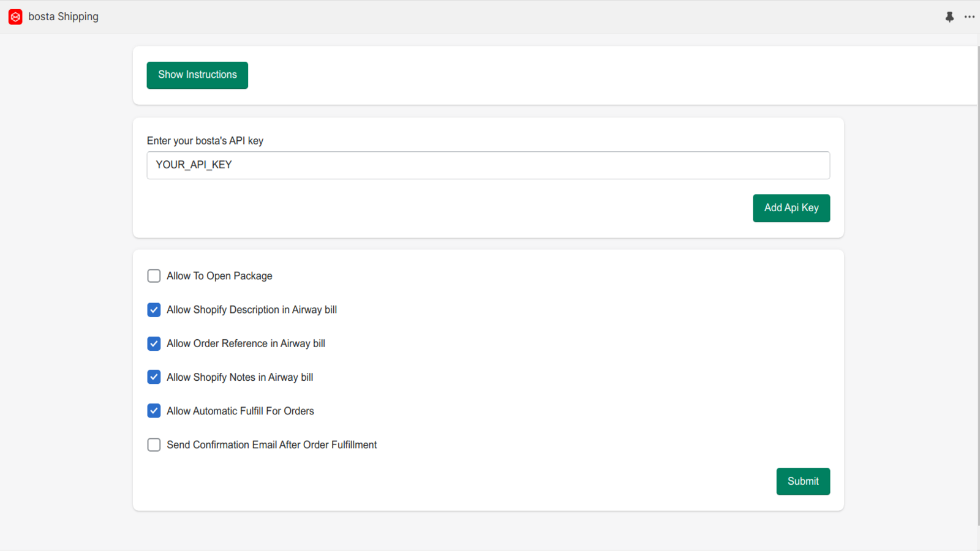Enable Send Confirmation Email After Order Fulfillment

click(x=154, y=444)
